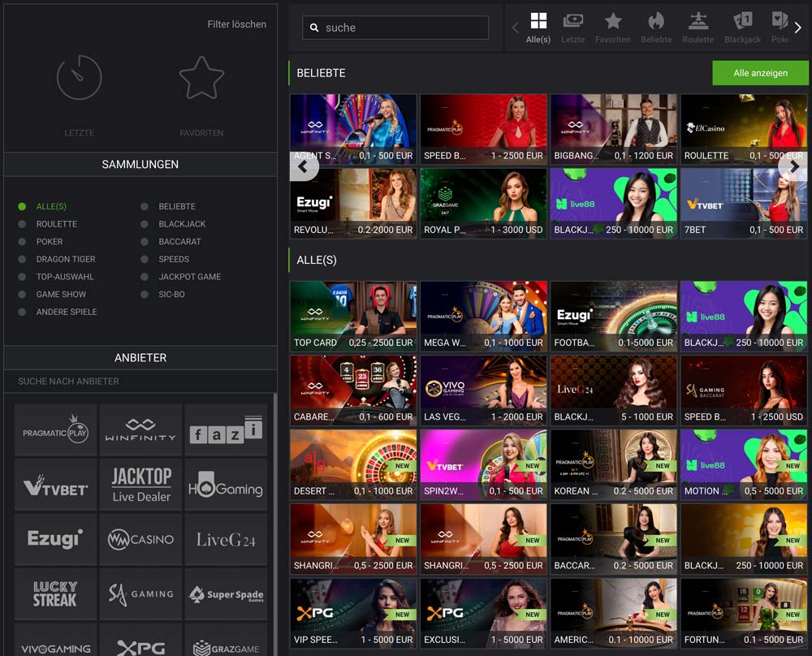Show next popular games with right arrow

(794, 166)
